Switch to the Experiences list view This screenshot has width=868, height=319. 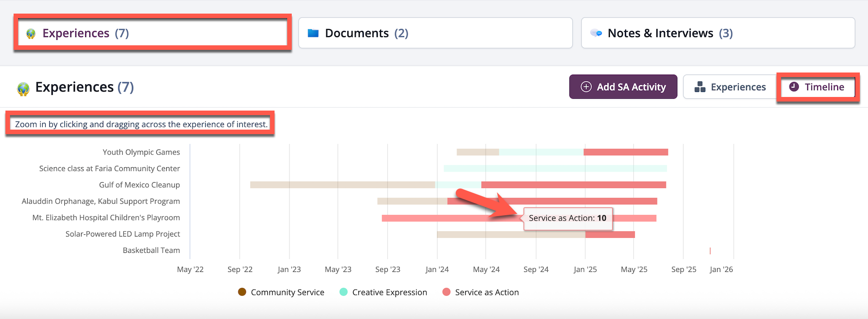[730, 87]
